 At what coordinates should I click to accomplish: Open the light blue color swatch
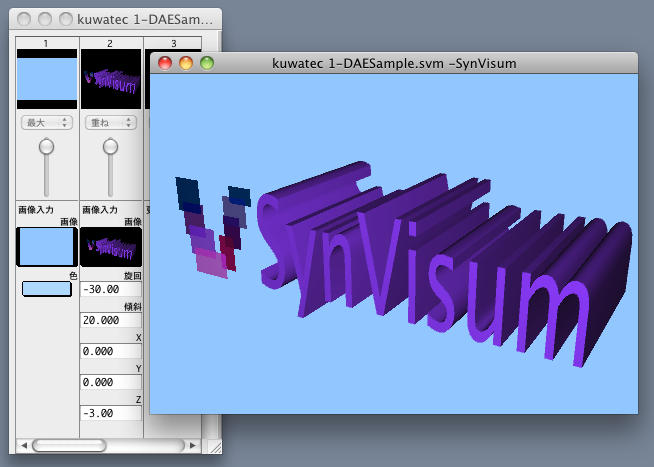[47, 289]
